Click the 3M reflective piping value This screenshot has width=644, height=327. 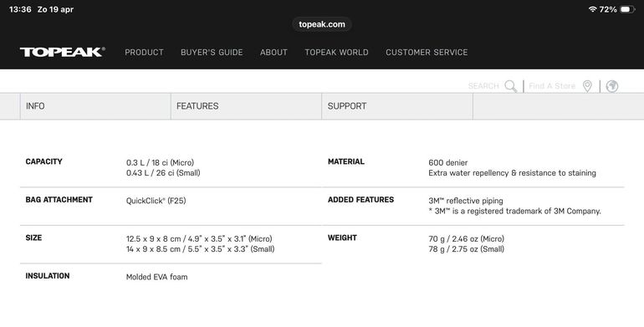[x=466, y=201]
